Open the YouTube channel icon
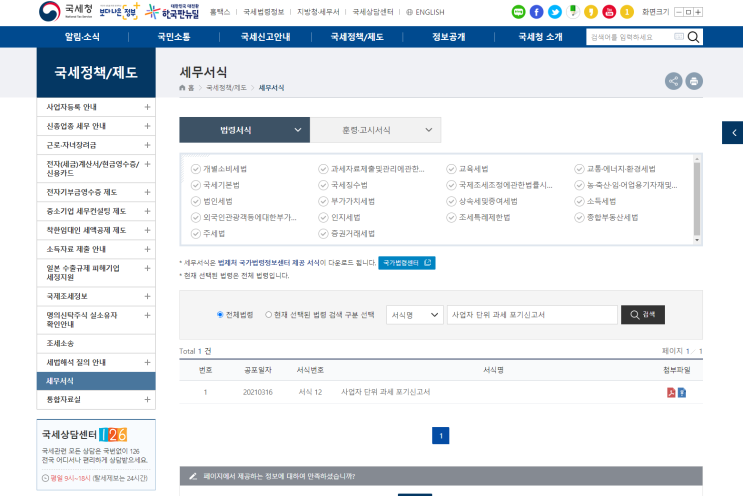Image resolution: width=743 pixels, height=496 pixels. tap(609, 12)
